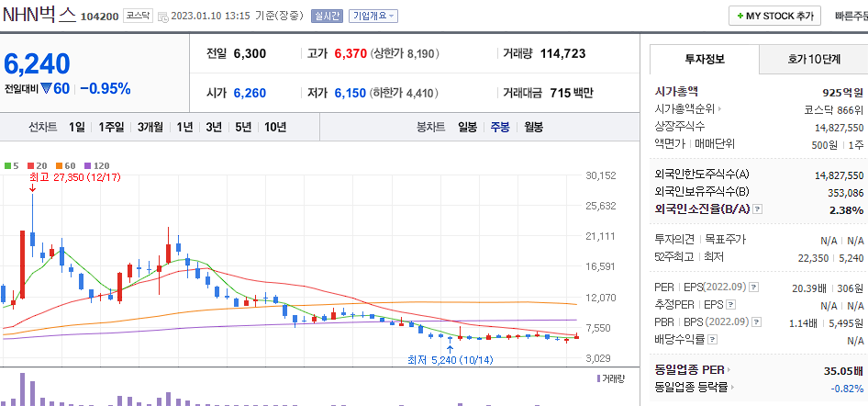Show the 1일 line chart

77,127
